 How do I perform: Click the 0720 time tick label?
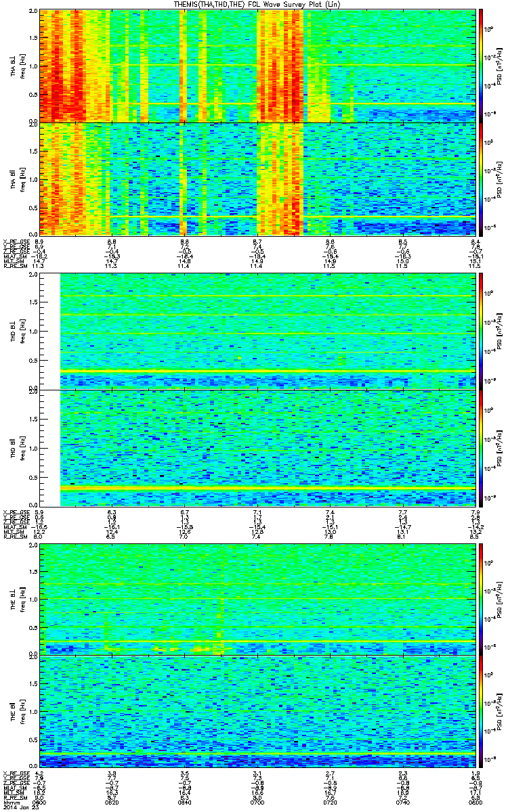click(x=330, y=803)
